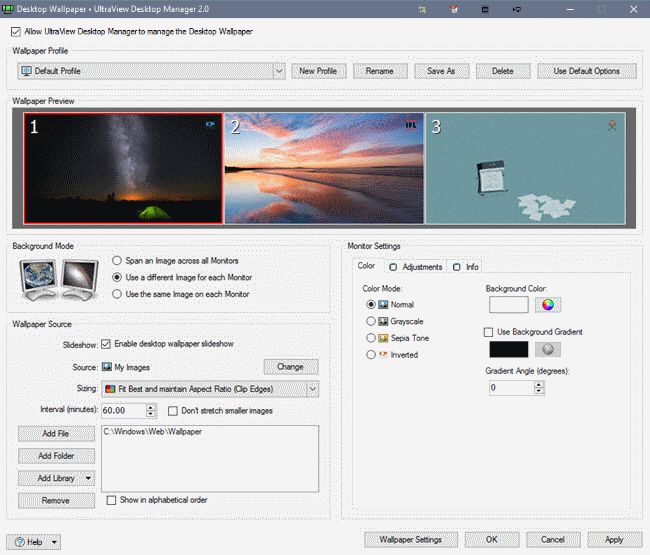
Task: Click the Inverted color mode icon
Action: (x=383, y=354)
